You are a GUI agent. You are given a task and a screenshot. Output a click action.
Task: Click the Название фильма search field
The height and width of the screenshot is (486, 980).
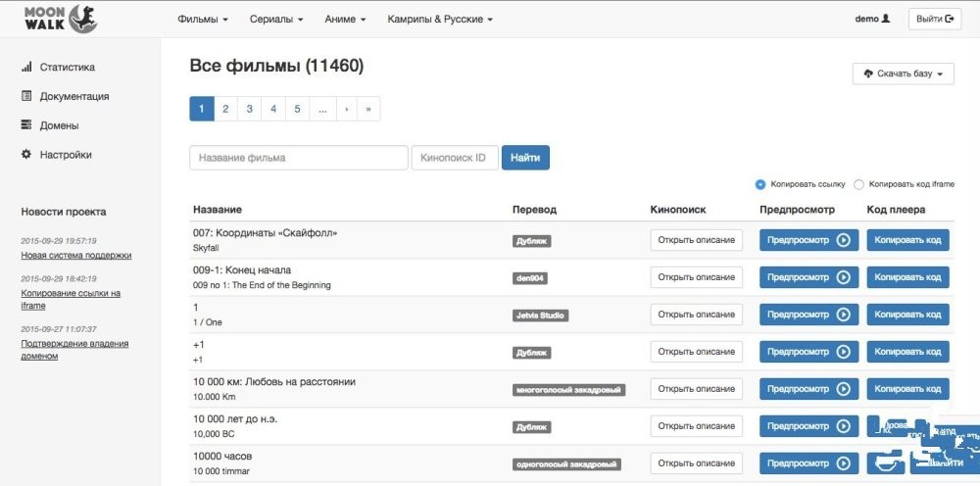298,158
